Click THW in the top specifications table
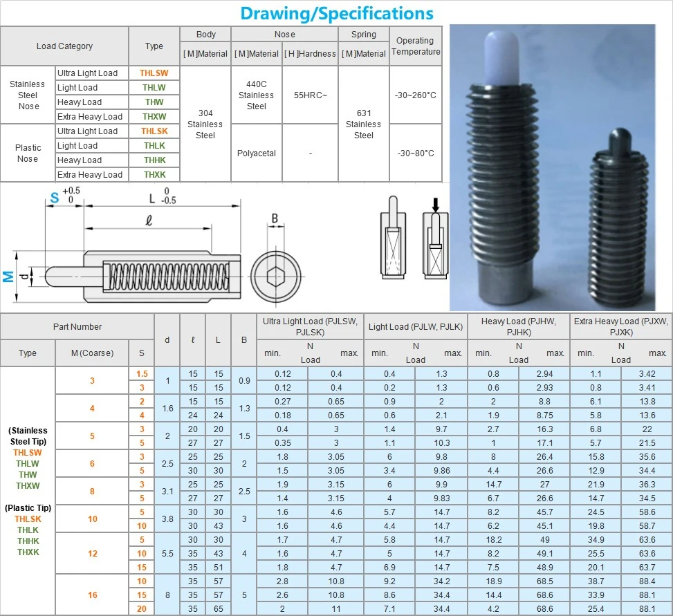This screenshot has height=616, width=673. pos(154,102)
